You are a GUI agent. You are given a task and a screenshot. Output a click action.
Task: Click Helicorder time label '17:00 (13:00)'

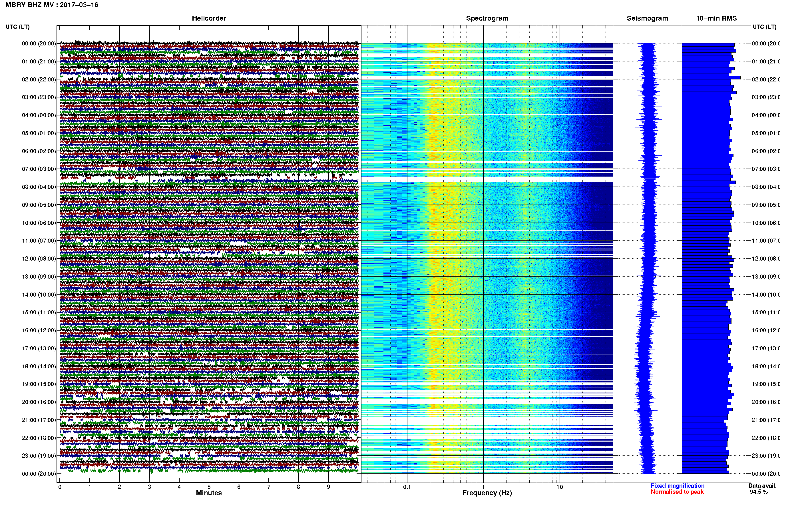pos(39,348)
